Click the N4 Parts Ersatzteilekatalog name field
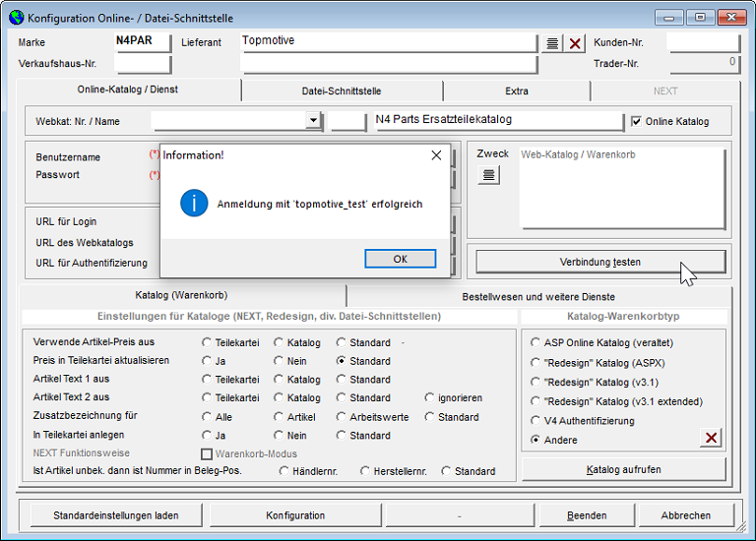The width and height of the screenshot is (756, 541). pos(499,120)
